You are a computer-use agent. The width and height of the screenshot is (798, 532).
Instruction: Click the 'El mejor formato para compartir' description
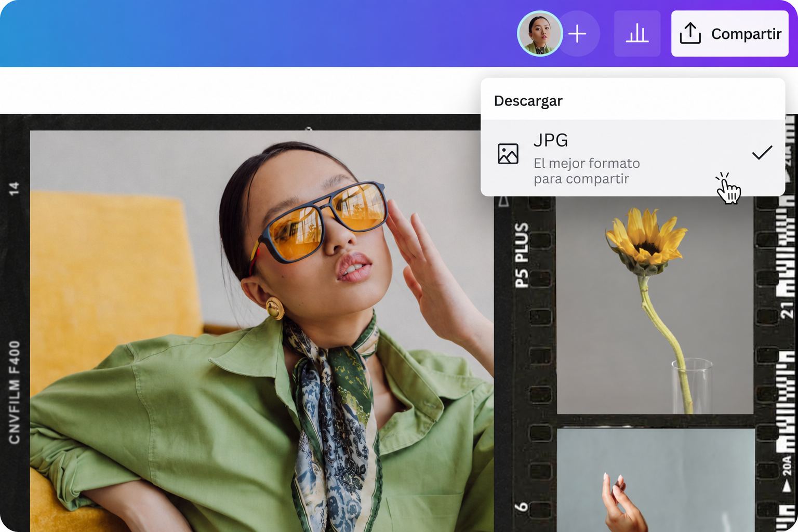coord(587,171)
